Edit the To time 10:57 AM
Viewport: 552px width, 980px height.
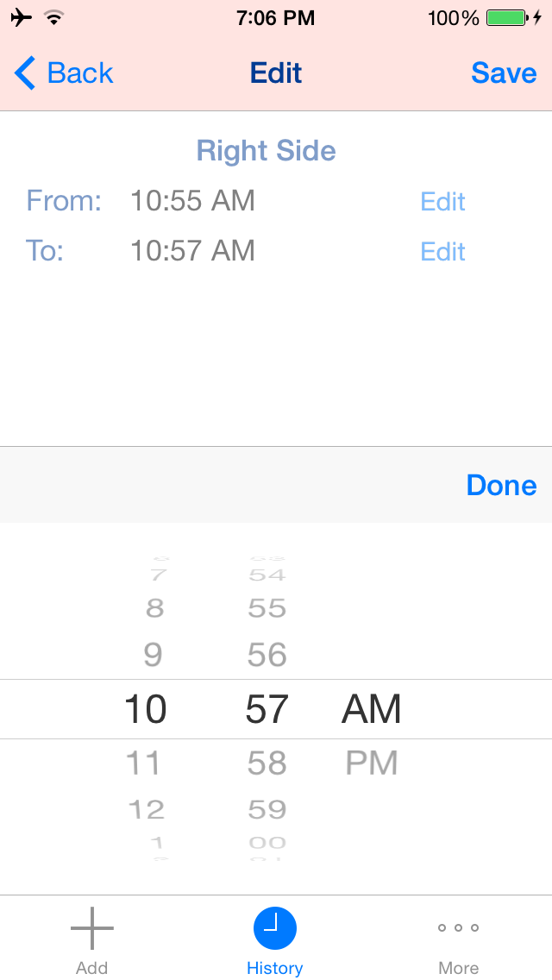(x=442, y=251)
